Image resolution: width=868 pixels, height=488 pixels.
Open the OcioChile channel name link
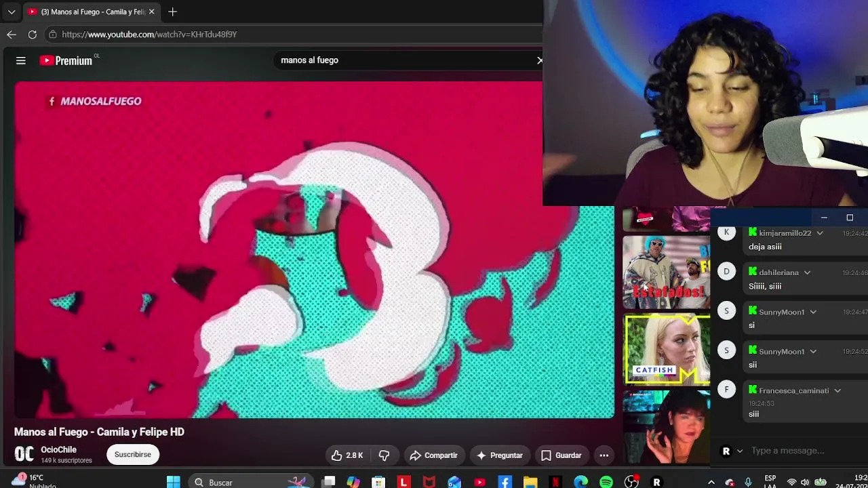[x=58, y=449]
